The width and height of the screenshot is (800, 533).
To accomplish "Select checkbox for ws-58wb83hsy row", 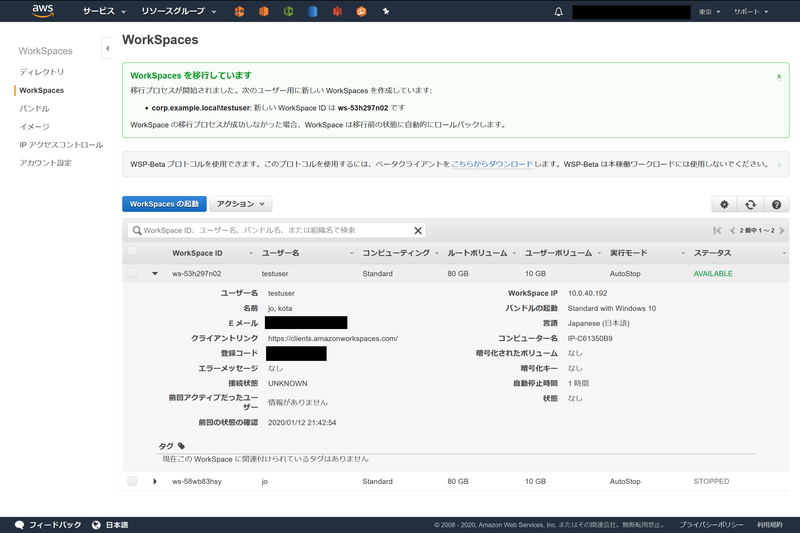I will point(132,481).
